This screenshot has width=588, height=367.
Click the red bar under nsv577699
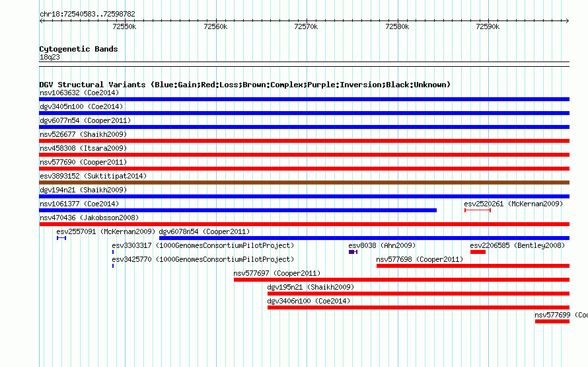552,321
